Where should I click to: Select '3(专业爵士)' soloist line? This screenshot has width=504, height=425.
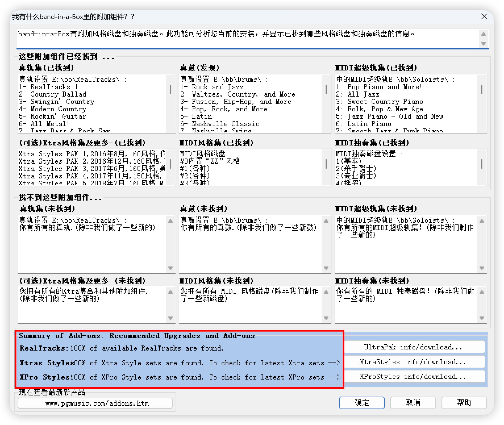click(x=356, y=176)
